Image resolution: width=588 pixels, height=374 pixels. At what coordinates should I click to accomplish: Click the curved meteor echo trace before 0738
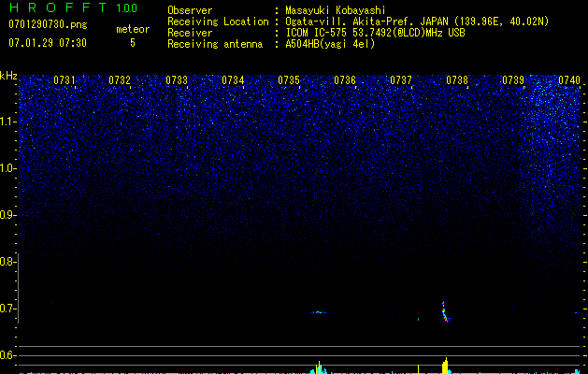click(445, 310)
